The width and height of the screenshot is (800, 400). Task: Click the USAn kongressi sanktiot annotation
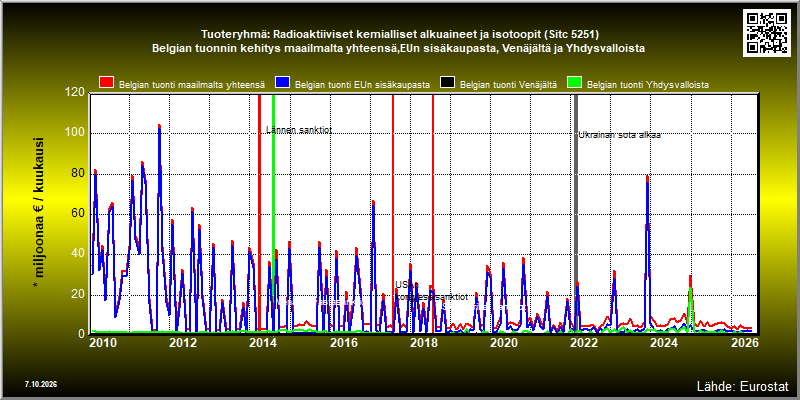[x=431, y=291]
